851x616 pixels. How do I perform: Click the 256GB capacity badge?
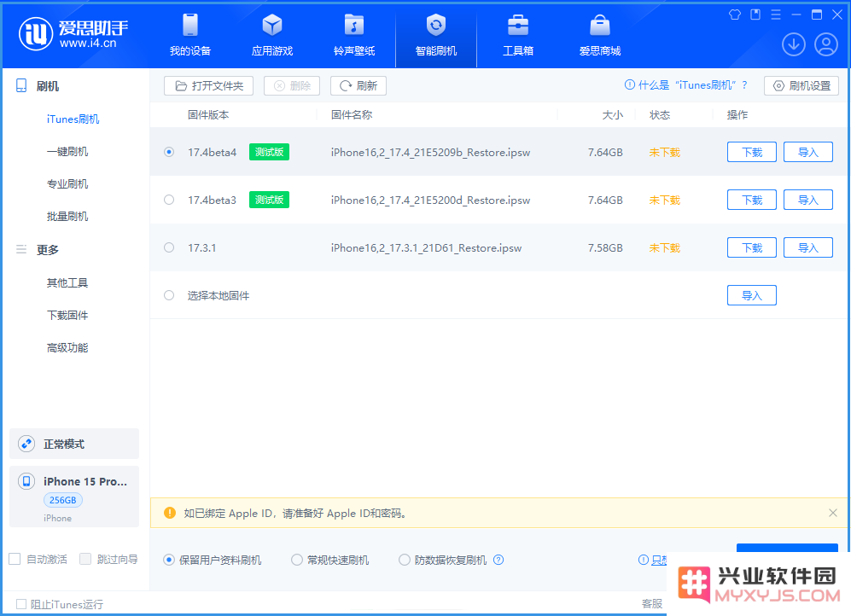[63, 499]
